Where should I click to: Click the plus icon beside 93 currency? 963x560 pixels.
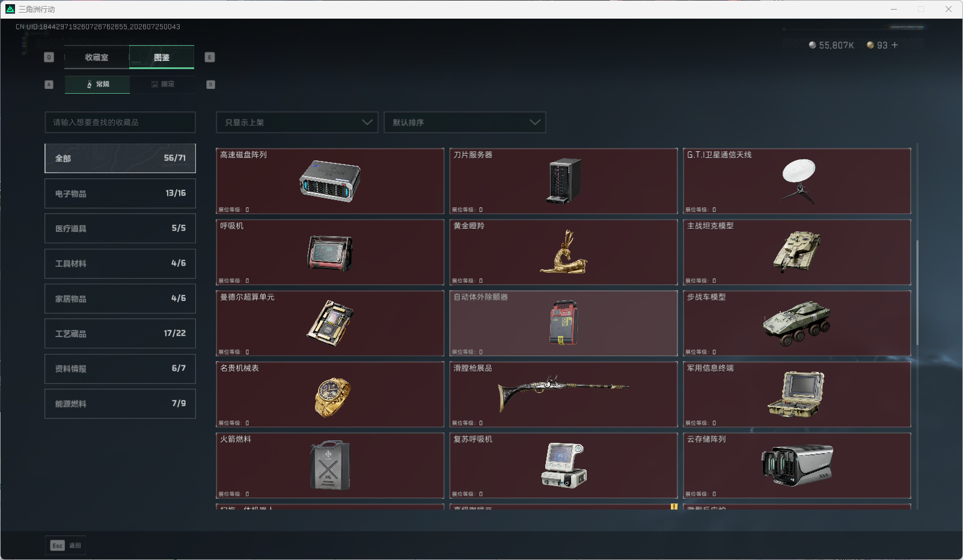tap(894, 45)
